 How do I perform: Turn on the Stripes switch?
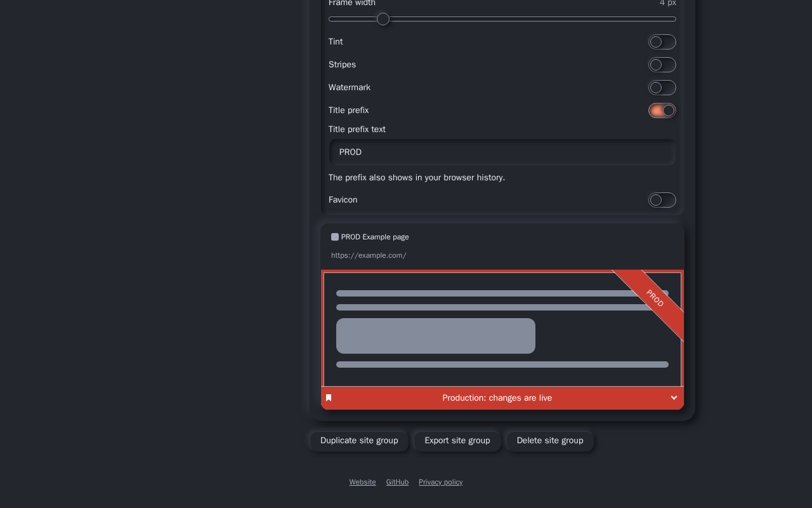click(x=662, y=65)
